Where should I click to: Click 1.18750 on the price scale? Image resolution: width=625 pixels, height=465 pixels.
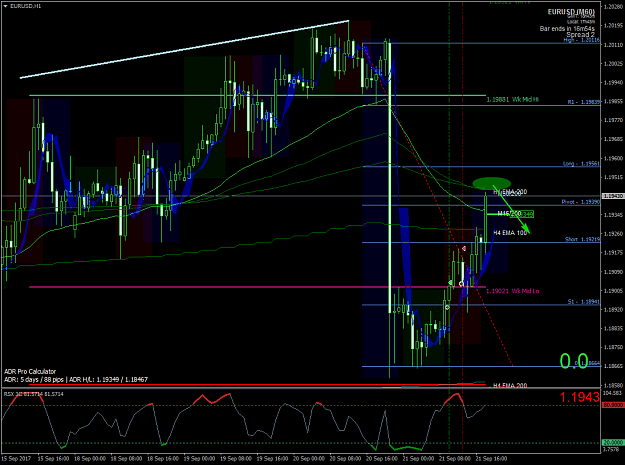pyautogui.click(x=613, y=347)
